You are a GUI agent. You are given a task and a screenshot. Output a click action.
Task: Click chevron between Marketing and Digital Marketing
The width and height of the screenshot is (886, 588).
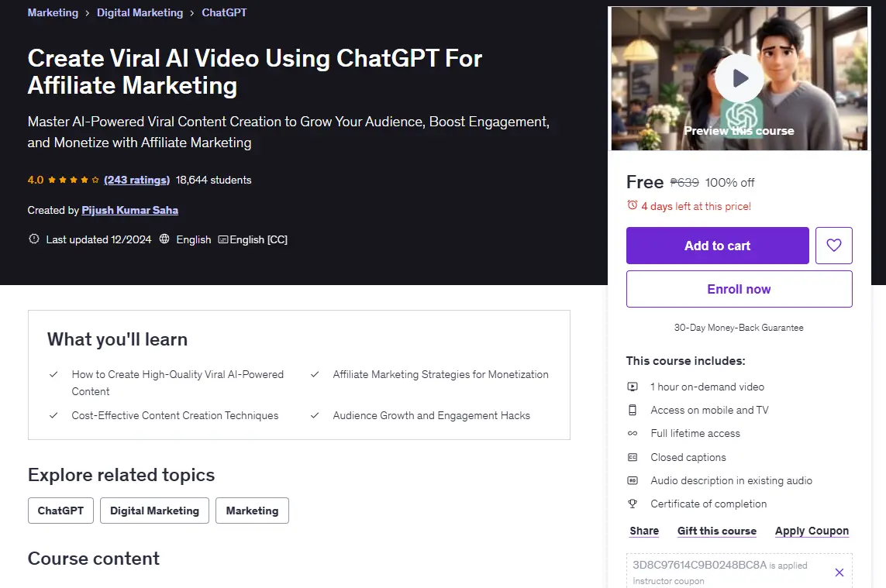pyautogui.click(x=88, y=13)
